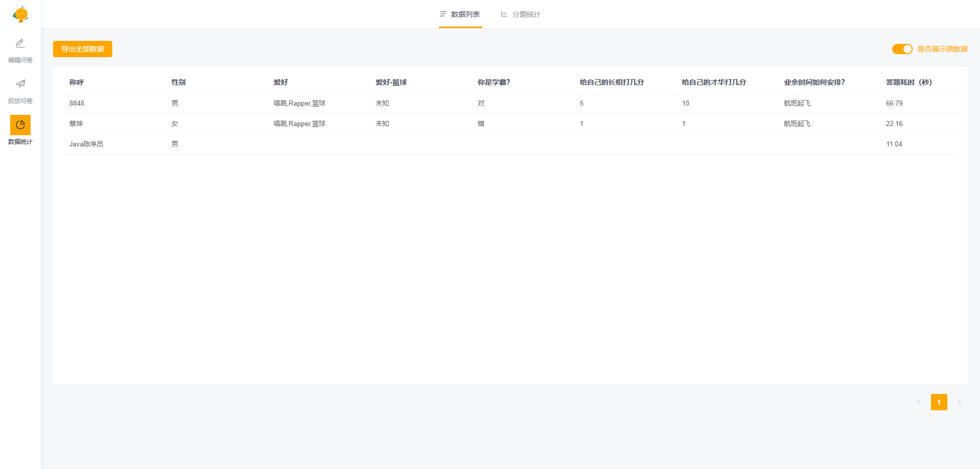Click the 分题统计 chart icon
The width and height of the screenshot is (980, 469).
[x=504, y=14]
